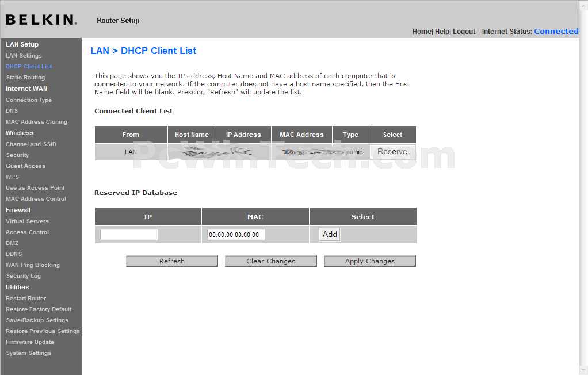Click the Wireless section heading
588x375 pixels.
(20, 133)
